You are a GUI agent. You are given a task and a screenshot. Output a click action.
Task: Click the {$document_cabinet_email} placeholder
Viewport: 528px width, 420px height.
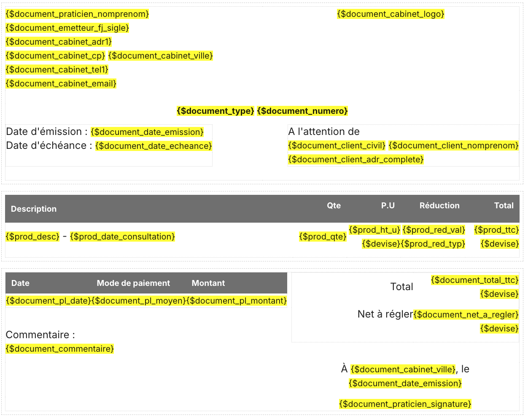tap(61, 83)
